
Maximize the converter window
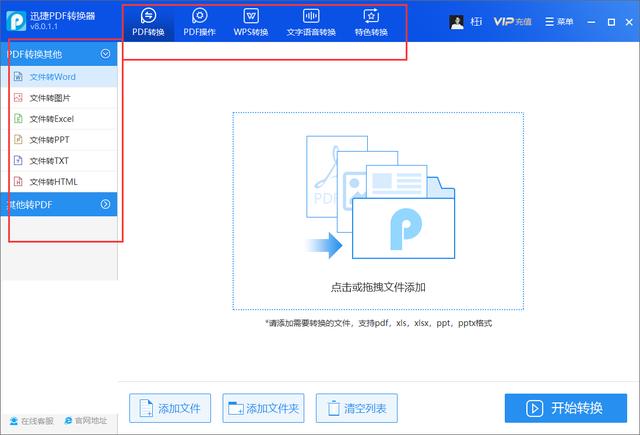tap(611, 22)
